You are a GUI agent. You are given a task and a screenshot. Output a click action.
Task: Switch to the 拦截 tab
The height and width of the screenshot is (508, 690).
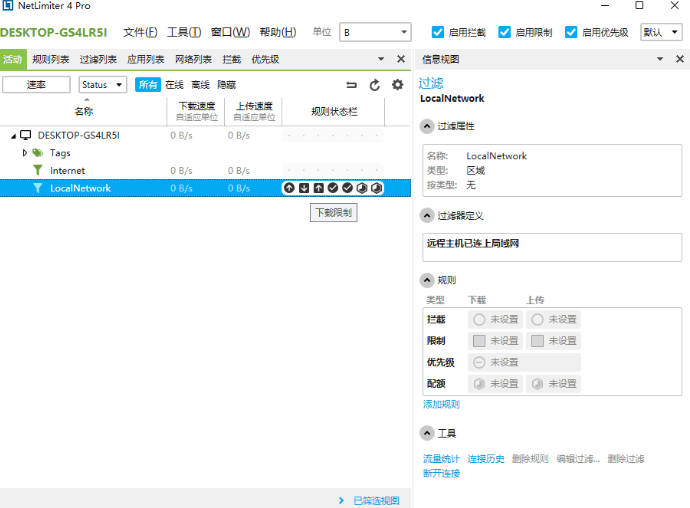(x=231, y=59)
